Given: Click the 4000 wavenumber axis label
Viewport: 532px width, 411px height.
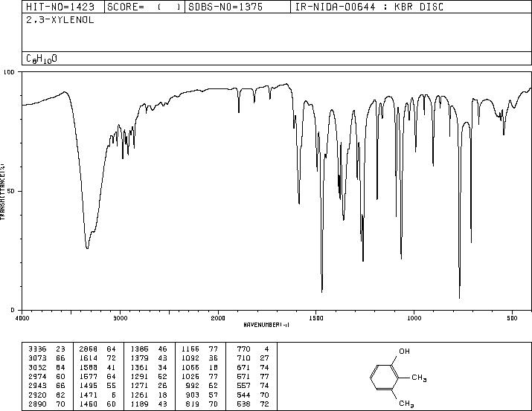Looking at the screenshot, I should (22, 318).
